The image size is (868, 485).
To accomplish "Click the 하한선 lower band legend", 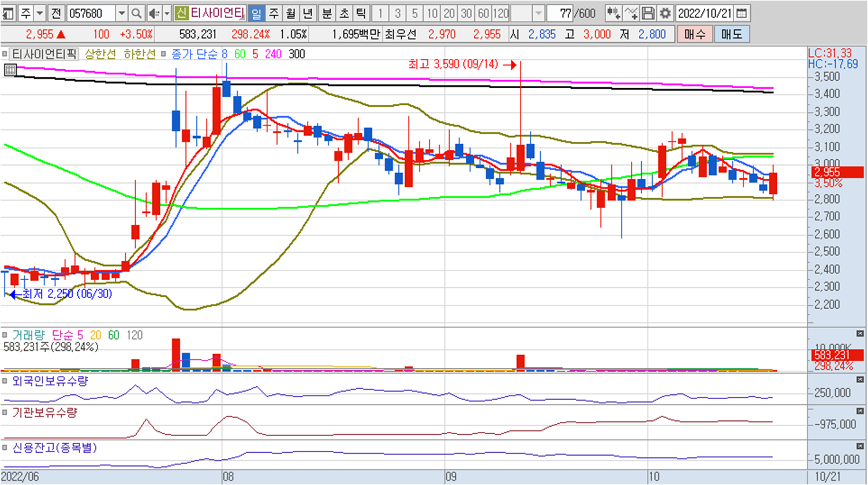I will click(x=139, y=54).
